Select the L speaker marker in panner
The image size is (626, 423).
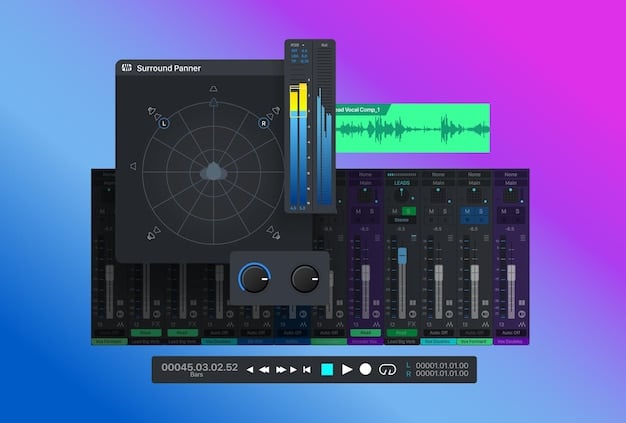click(x=164, y=124)
